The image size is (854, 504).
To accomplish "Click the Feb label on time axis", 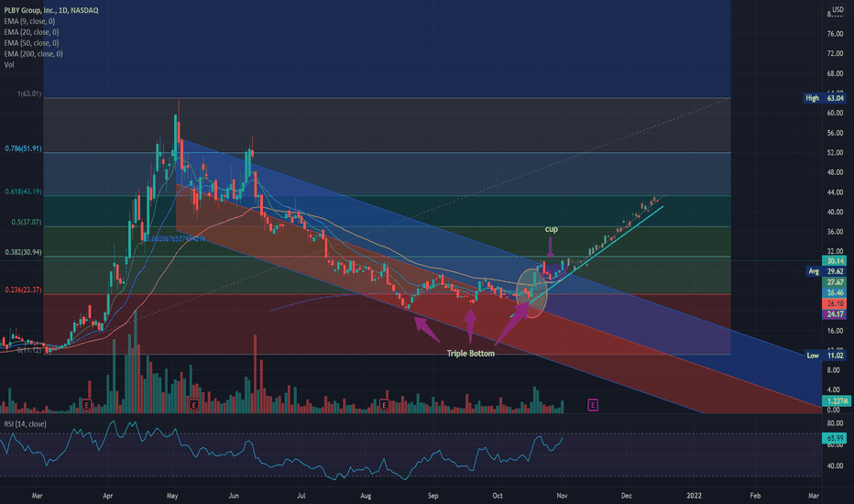I will tap(755, 496).
